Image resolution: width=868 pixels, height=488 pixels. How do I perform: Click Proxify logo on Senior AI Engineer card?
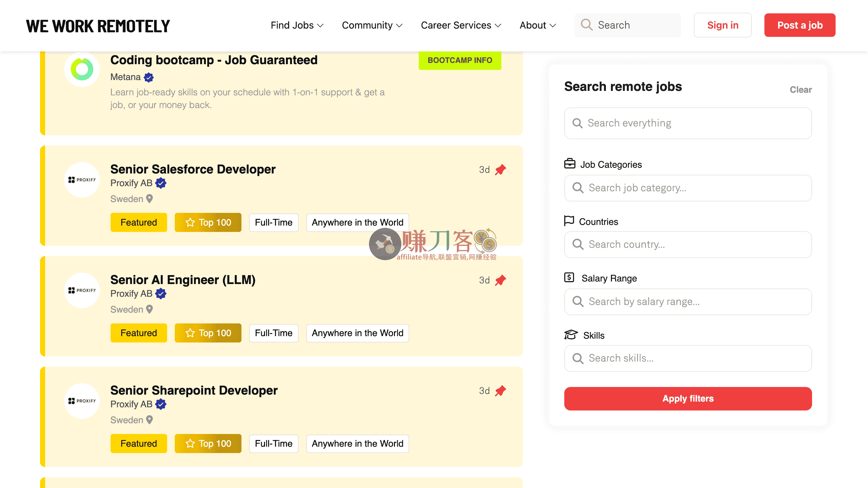pyautogui.click(x=82, y=290)
